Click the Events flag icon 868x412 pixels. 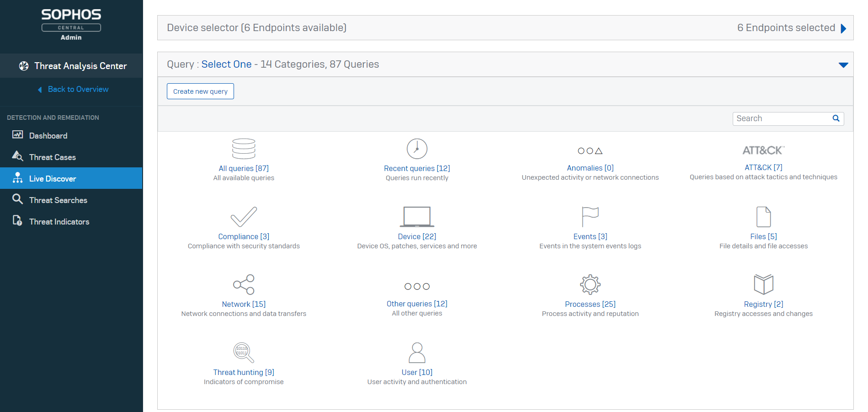point(590,217)
